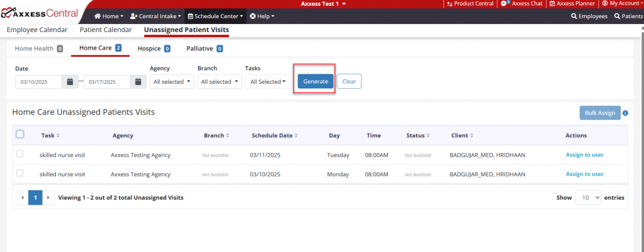Check the 03/11/2025 skilled nurse visit row
Image resolution: width=644 pixels, height=252 pixels.
click(19, 154)
